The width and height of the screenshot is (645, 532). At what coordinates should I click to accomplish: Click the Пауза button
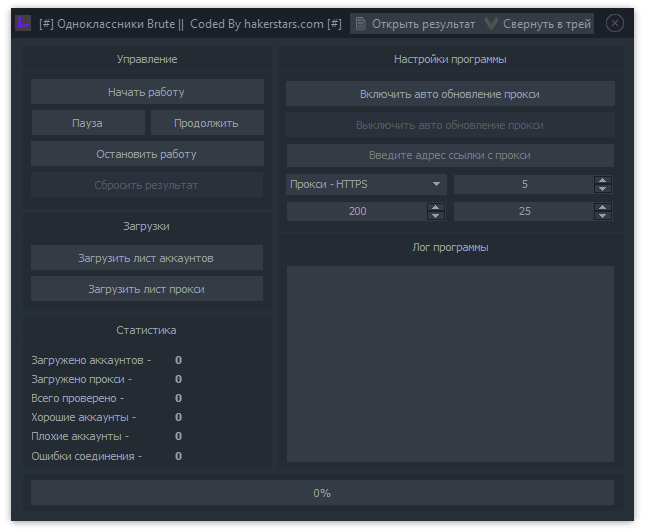88,123
